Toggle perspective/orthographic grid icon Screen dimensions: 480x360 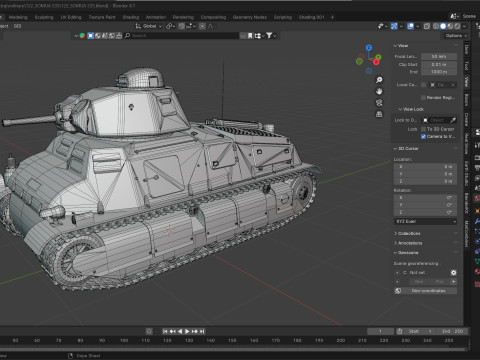click(x=379, y=114)
